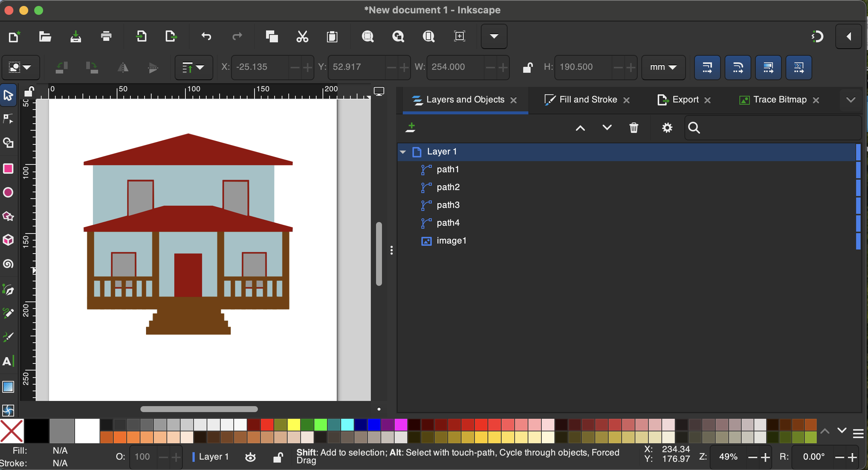The width and height of the screenshot is (868, 470).
Task: Open the units dropdown showing mm
Action: [x=663, y=68]
